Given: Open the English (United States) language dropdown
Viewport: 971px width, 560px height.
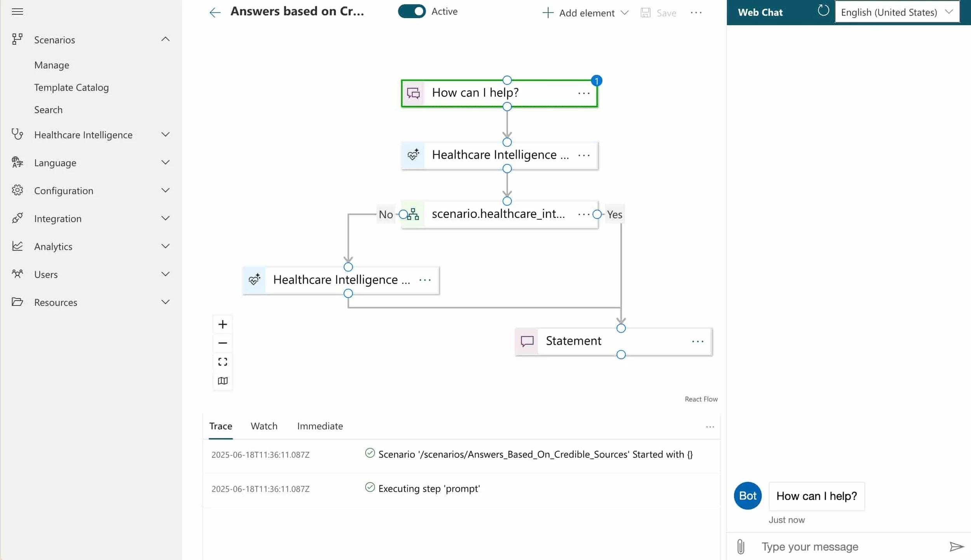Looking at the screenshot, I should (897, 12).
